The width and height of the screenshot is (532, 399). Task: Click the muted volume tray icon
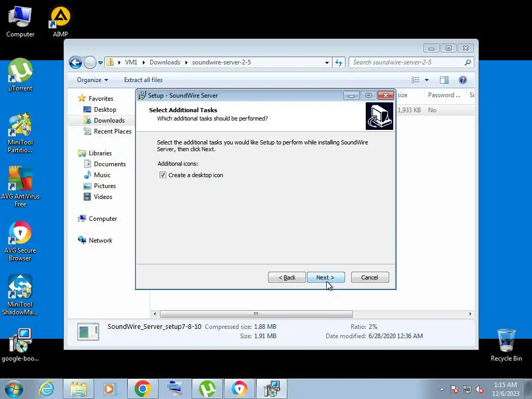(480, 389)
